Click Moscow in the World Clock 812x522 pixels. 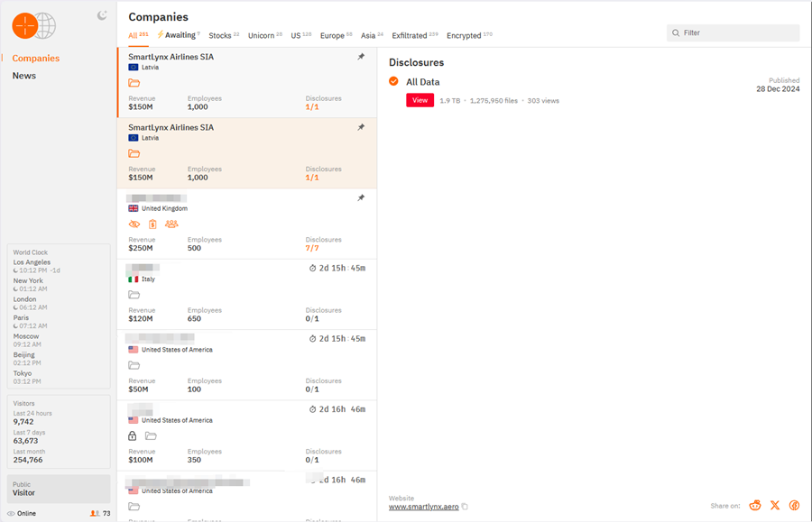coord(26,336)
